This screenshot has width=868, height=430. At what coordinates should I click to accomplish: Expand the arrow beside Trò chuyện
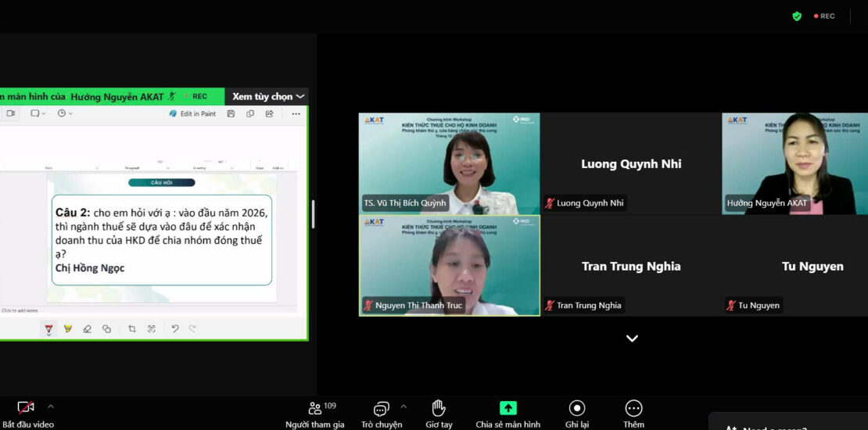[x=404, y=407]
